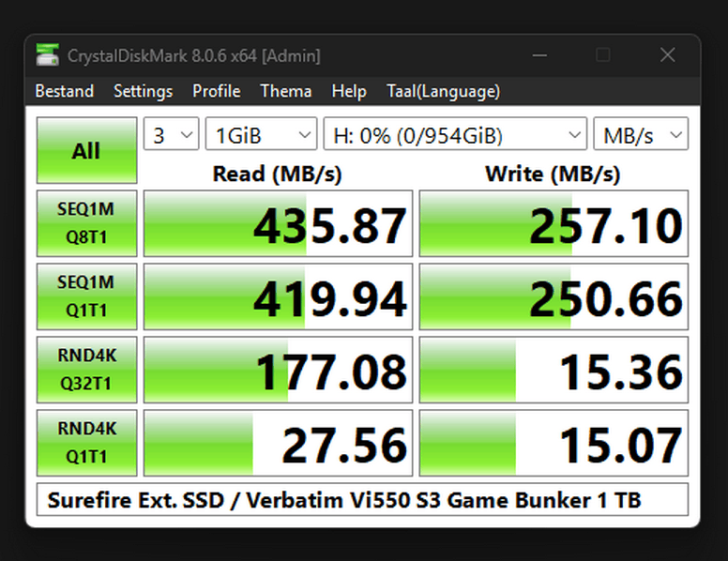Viewport: 728px width, 561px height.
Task: Open the Settings menu
Action: click(x=143, y=91)
